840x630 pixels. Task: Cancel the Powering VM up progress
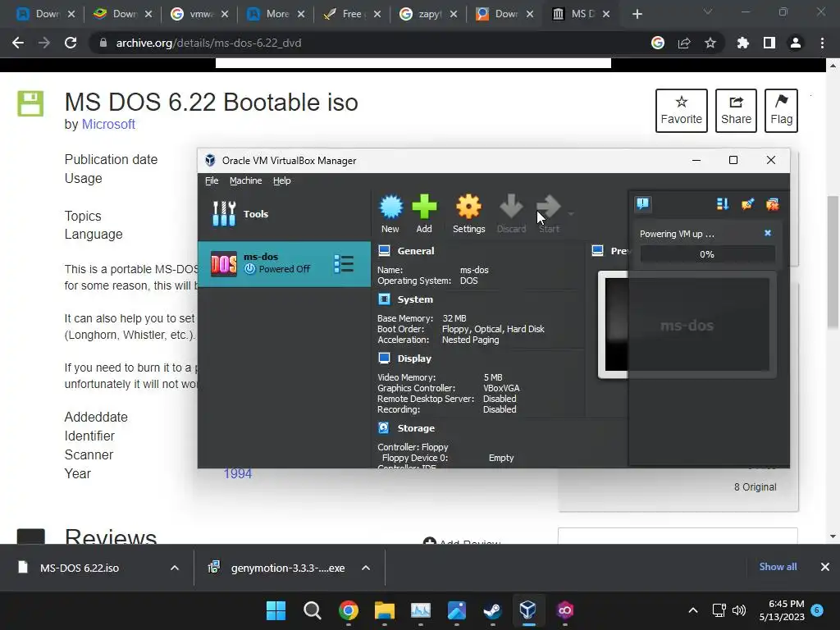pyautogui.click(x=768, y=233)
